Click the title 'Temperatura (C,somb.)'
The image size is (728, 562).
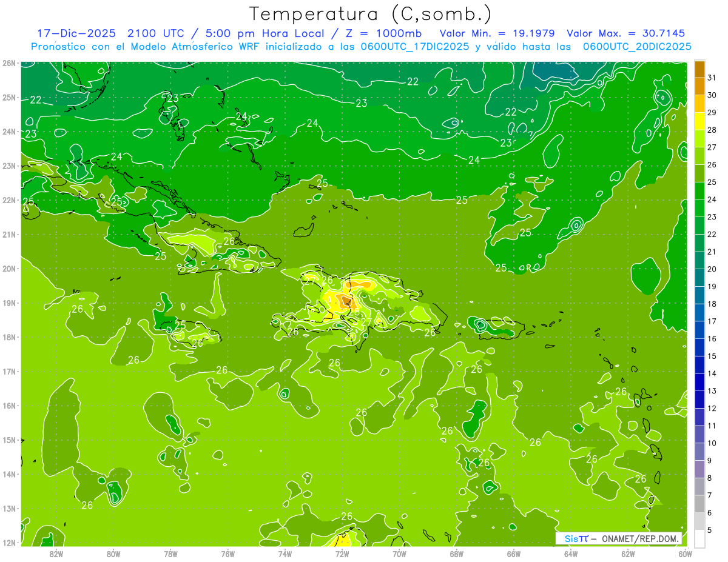click(x=371, y=15)
